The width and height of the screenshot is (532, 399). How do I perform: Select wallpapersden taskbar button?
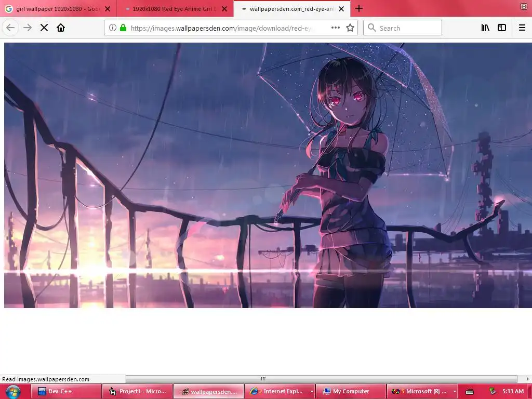pos(209,391)
